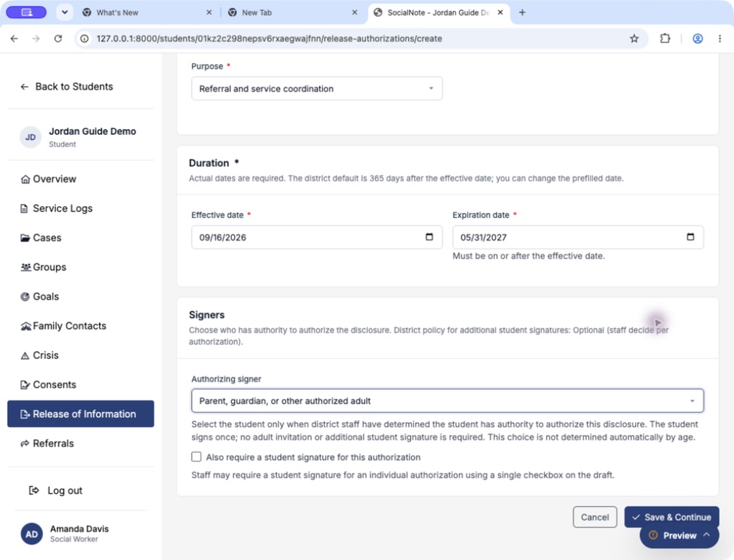Click the Jordan Guide Demo student name
This screenshot has width=734, height=560.
pyautogui.click(x=93, y=131)
